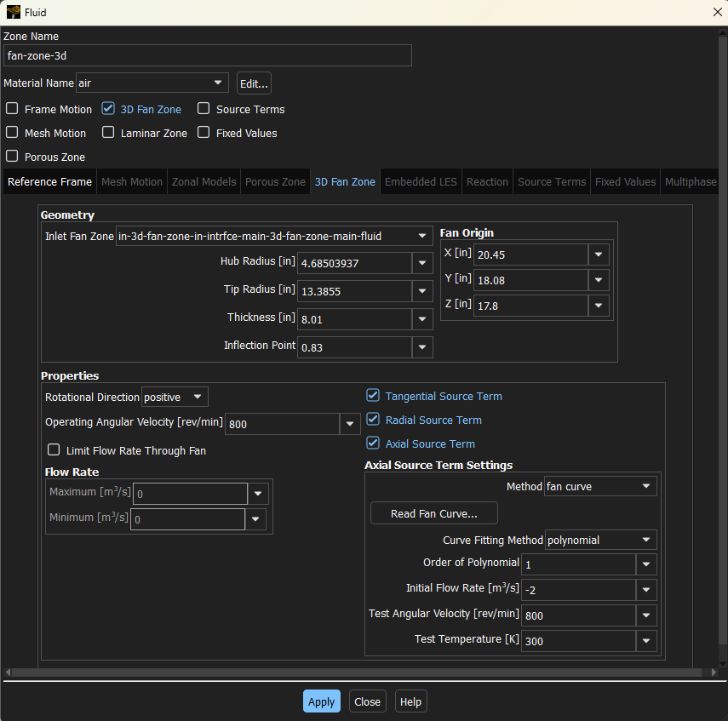Click the Fluid dialog title bar icon

pyautogui.click(x=13, y=12)
